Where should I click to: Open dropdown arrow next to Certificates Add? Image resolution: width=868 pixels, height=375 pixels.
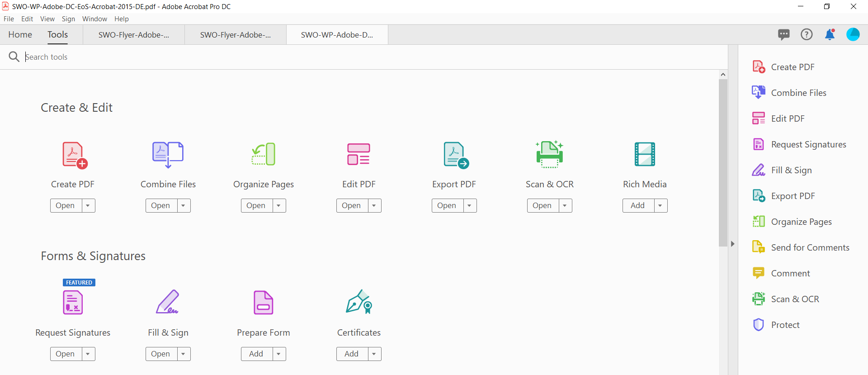[x=374, y=354]
